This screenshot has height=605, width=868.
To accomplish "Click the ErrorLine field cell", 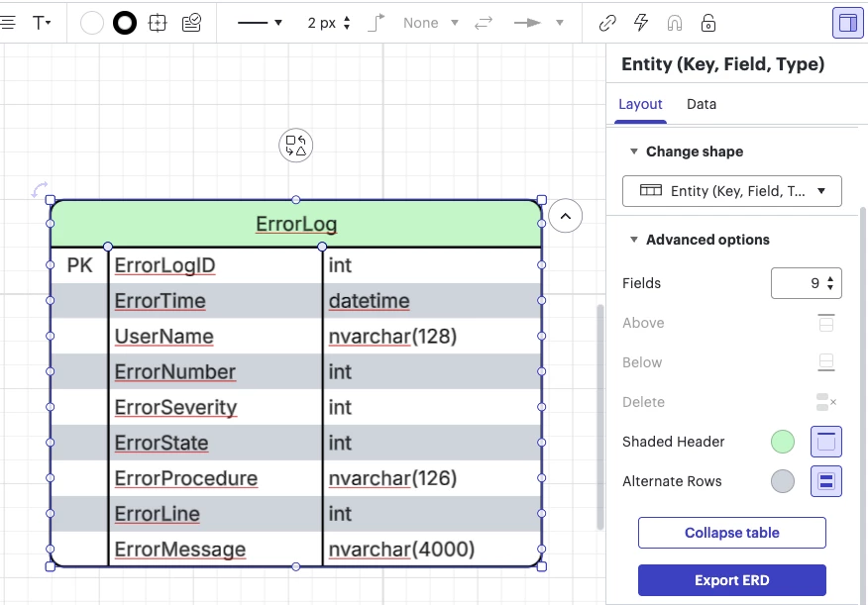I will pos(215,513).
